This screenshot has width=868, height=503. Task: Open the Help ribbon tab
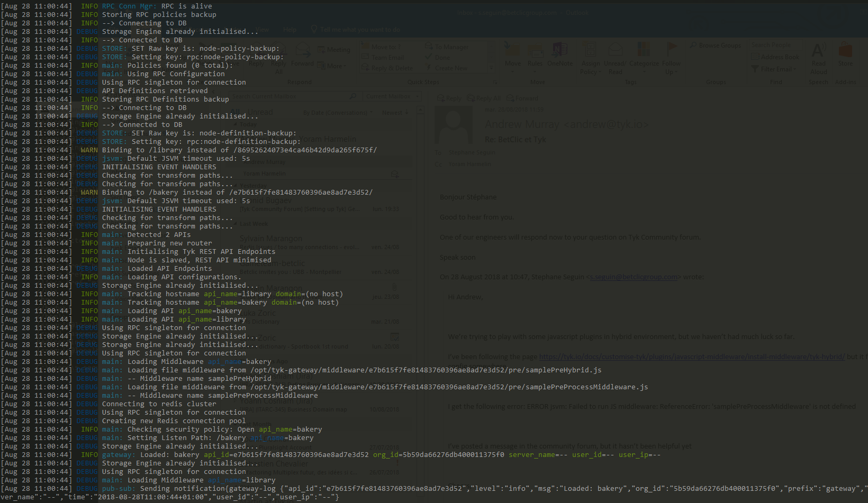[290, 30]
